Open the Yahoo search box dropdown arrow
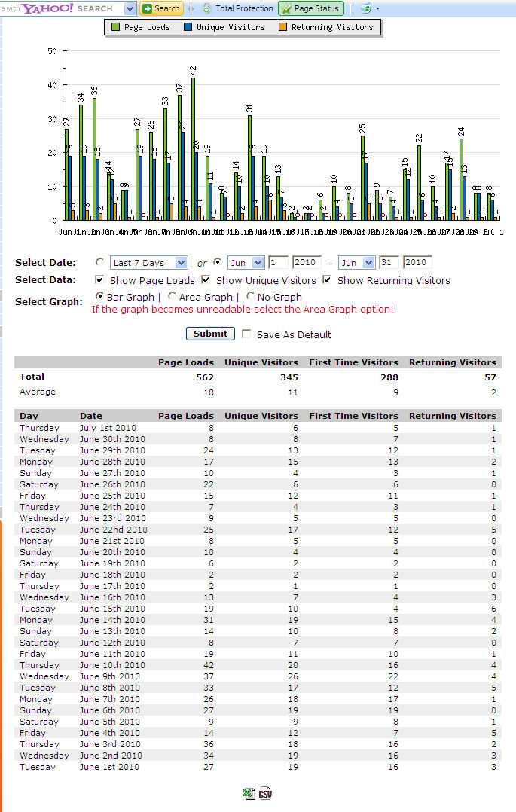This screenshot has height=812, width=516. (x=130, y=9)
